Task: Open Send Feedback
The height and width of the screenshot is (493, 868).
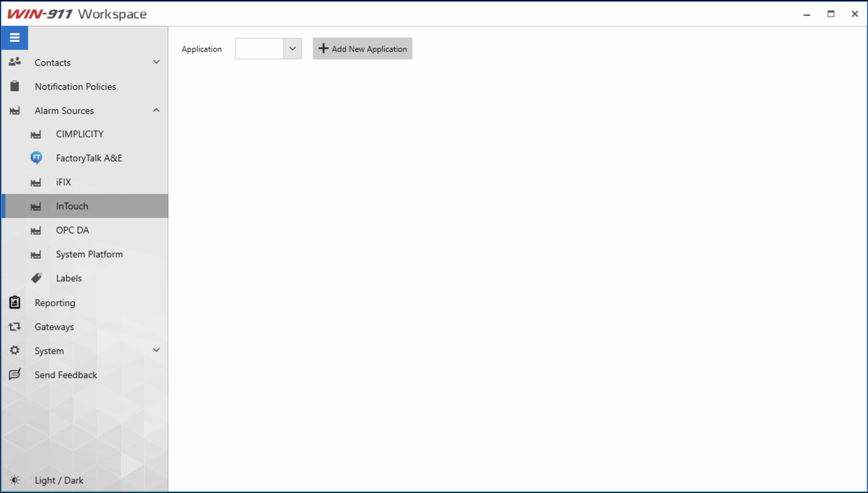Action: click(x=85, y=375)
